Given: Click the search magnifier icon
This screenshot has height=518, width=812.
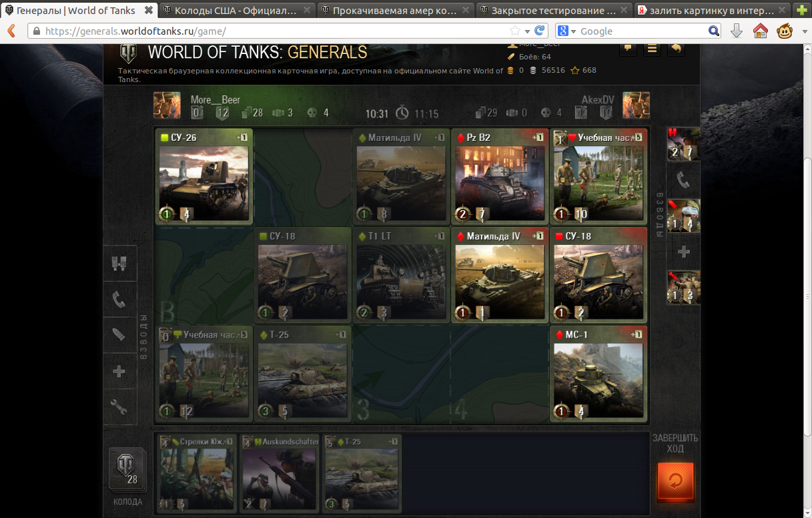Looking at the screenshot, I should (713, 31).
